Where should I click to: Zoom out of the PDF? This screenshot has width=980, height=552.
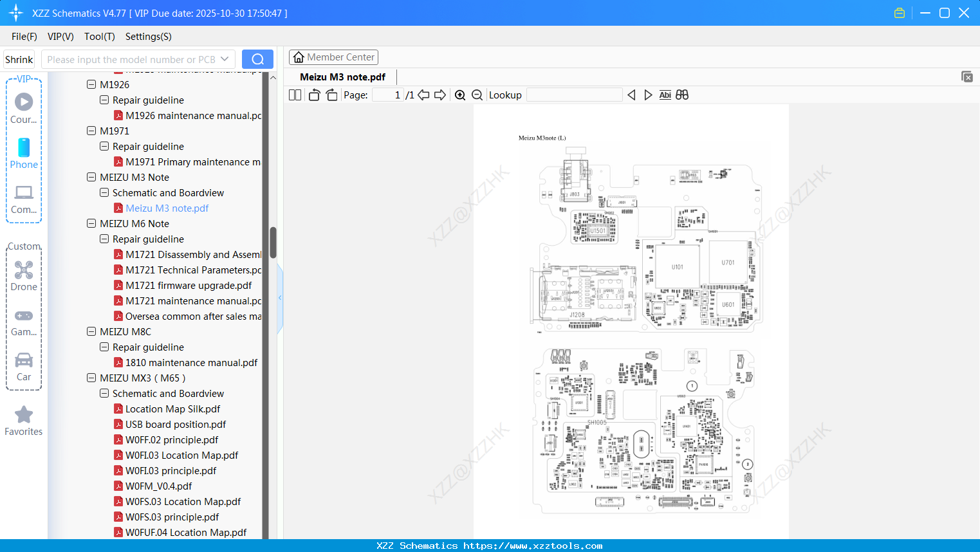[477, 95]
